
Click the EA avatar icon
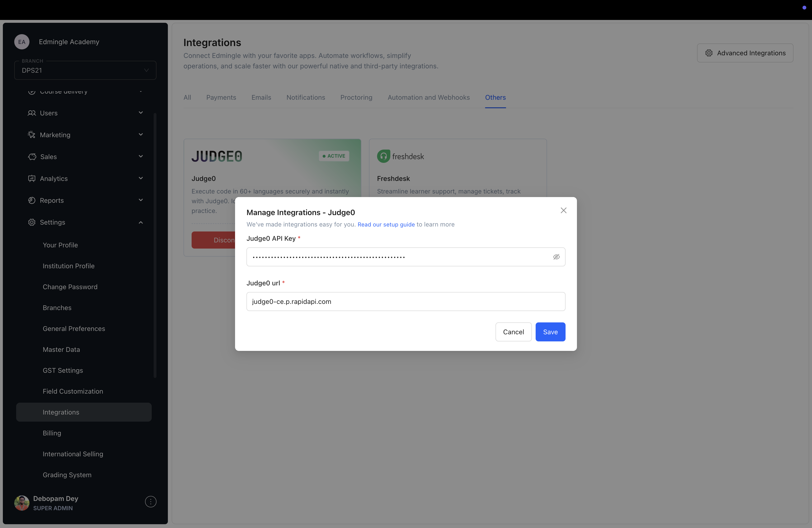[22, 42]
